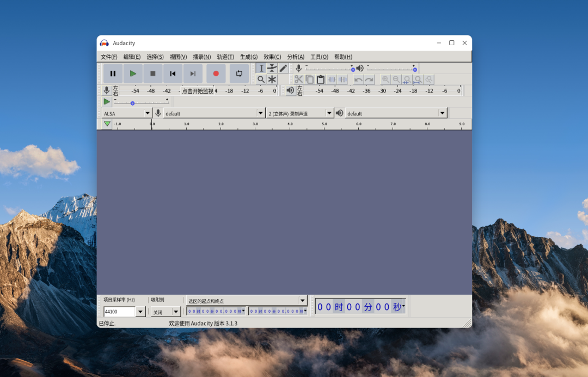
Task: Click the Skip to Start button
Action: 173,74
